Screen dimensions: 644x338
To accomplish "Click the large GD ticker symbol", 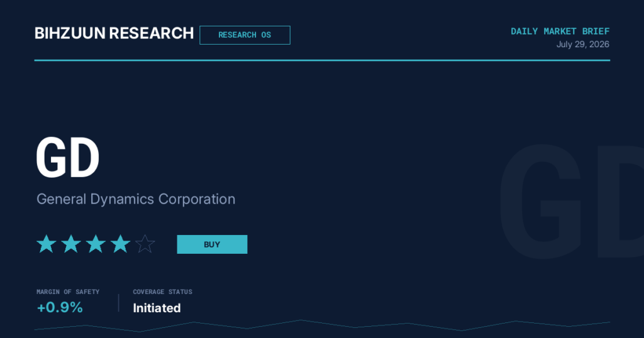I will 68,158.
